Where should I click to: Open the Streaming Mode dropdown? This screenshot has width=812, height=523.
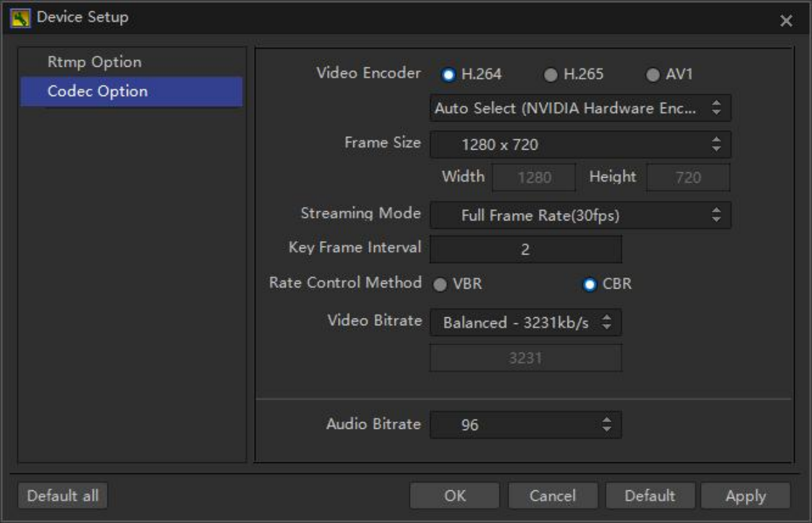pyautogui.click(x=580, y=216)
